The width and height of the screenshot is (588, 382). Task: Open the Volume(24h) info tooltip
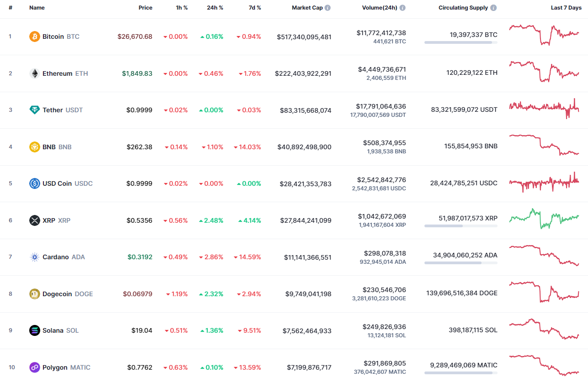pyautogui.click(x=402, y=7)
